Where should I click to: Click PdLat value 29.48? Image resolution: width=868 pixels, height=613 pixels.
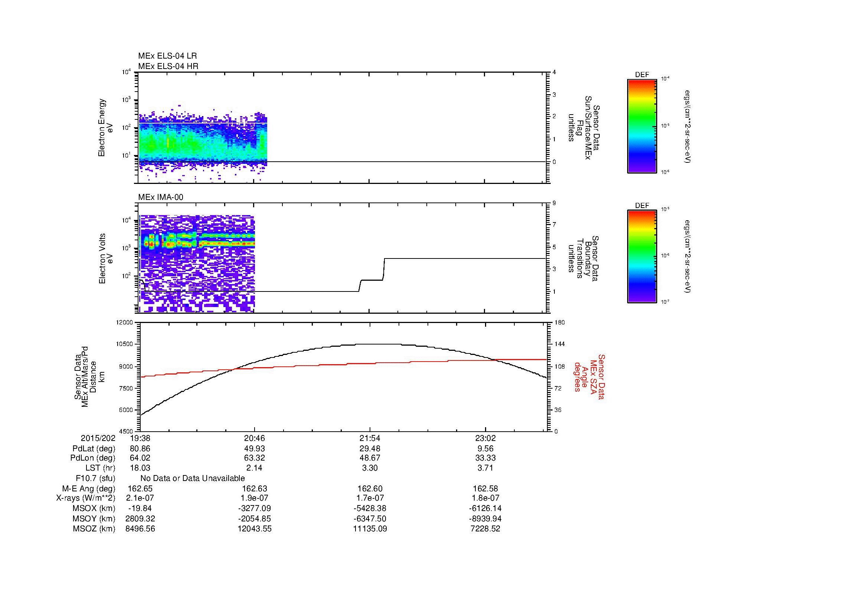pyautogui.click(x=370, y=449)
